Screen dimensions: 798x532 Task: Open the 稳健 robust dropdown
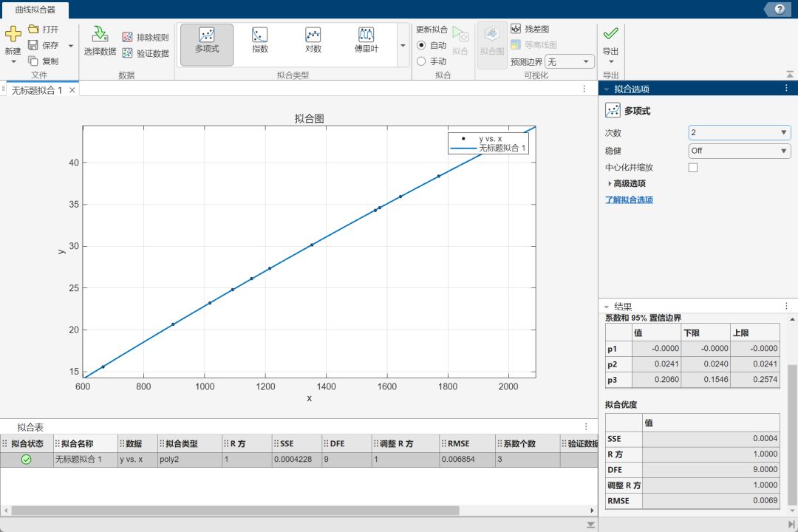(x=739, y=151)
